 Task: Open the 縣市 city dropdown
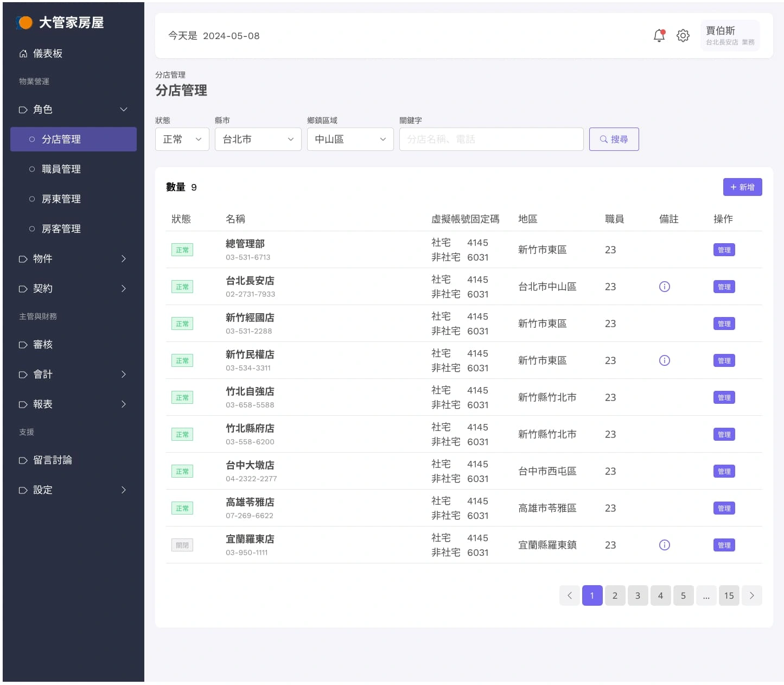(x=258, y=139)
